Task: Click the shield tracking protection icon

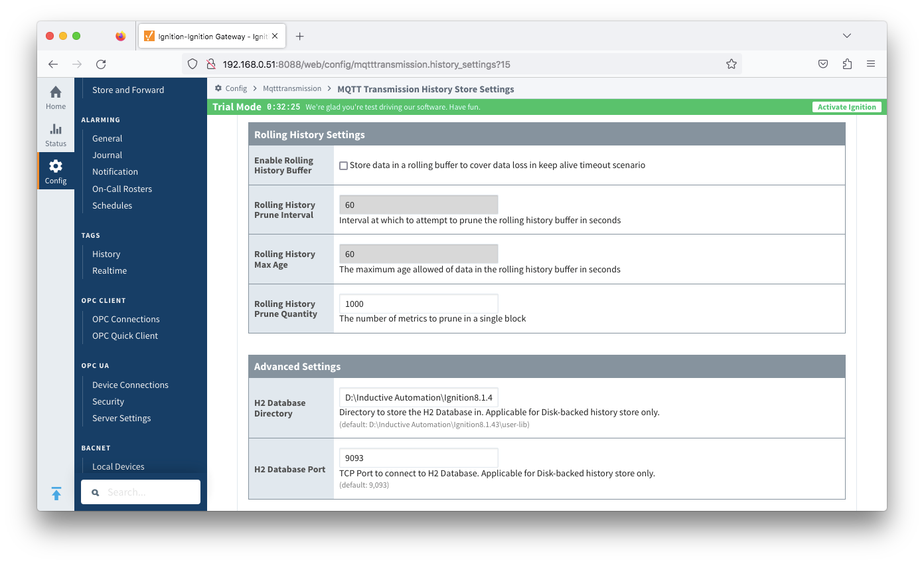Action: click(193, 64)
